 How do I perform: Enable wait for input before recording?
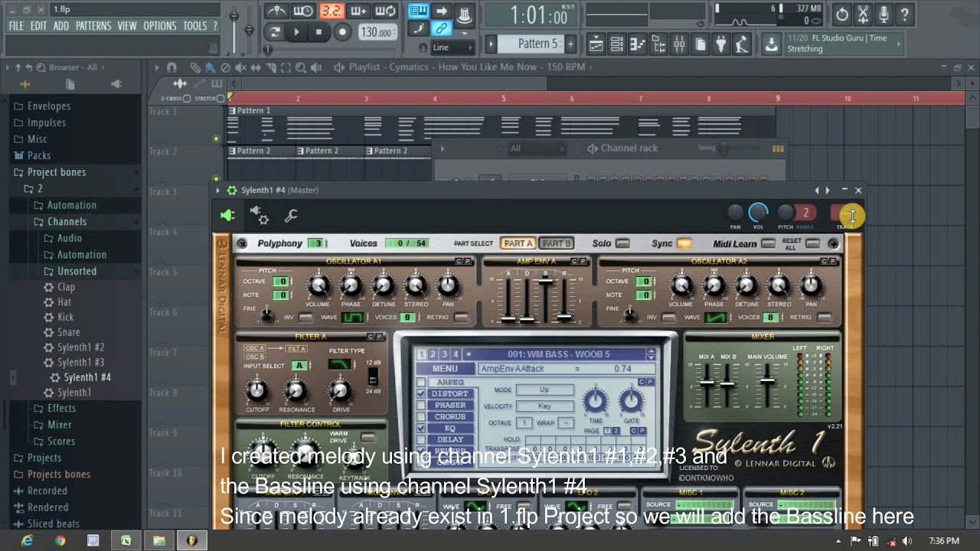tap(303, 11)
